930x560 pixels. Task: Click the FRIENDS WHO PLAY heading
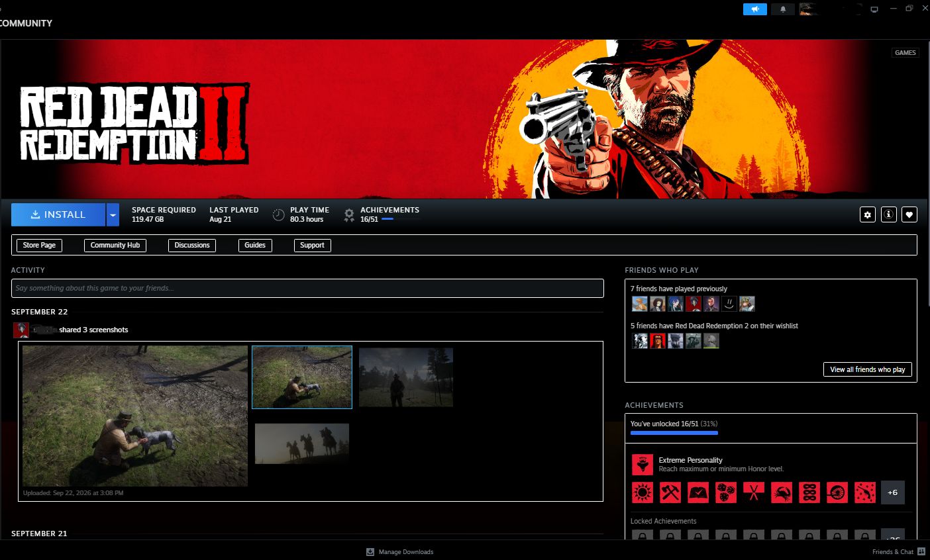click(662, 270)
